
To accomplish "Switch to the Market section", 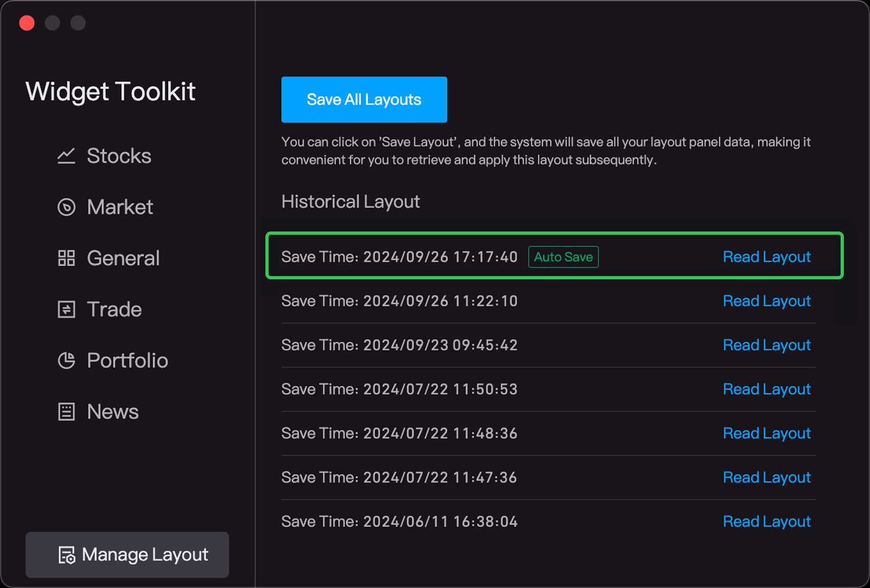I will [x=120, y=207].
